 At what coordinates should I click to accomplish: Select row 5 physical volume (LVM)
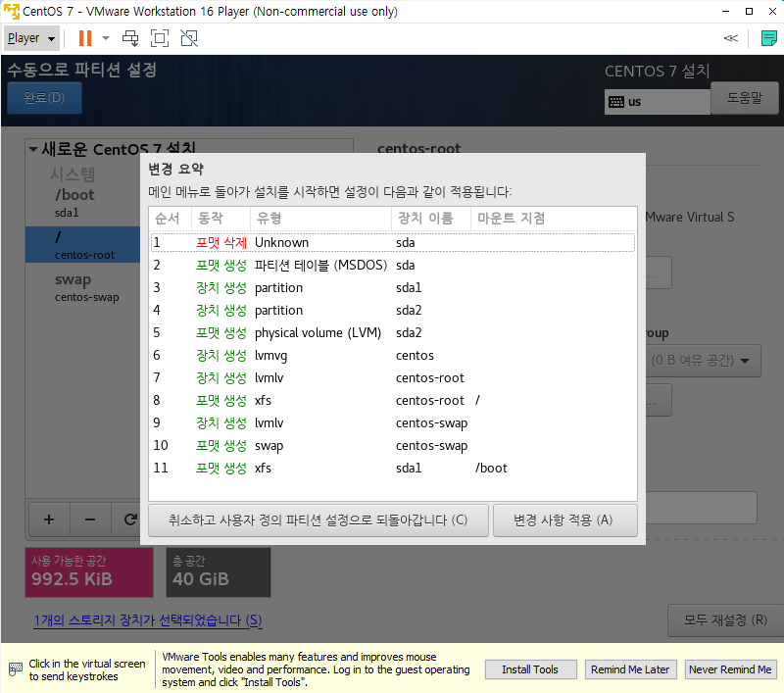pyautogui.click(x=393, y=332)
